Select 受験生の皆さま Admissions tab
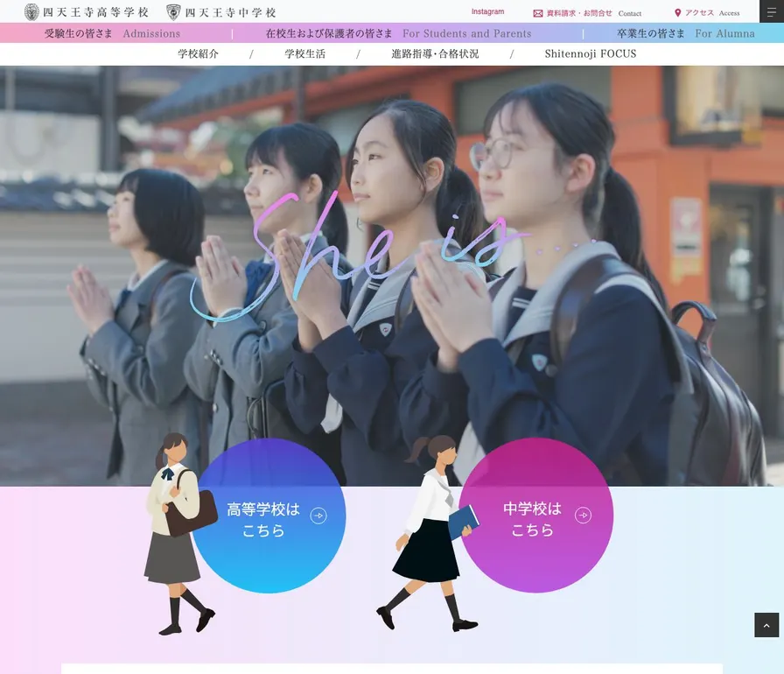The width and height of the screenshot is (784, 674). tap(113, 33)
